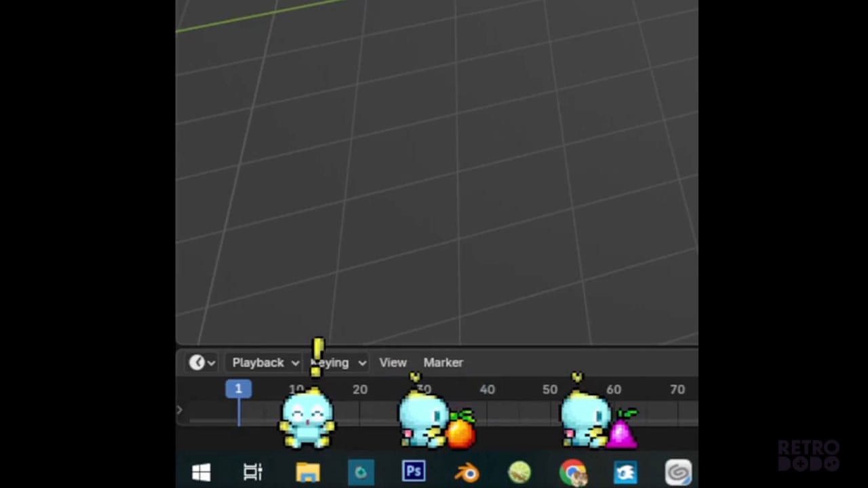Click frame number 50 on the timeline
The height and width of the screenshot is (488, 868).
coord(550,390)
